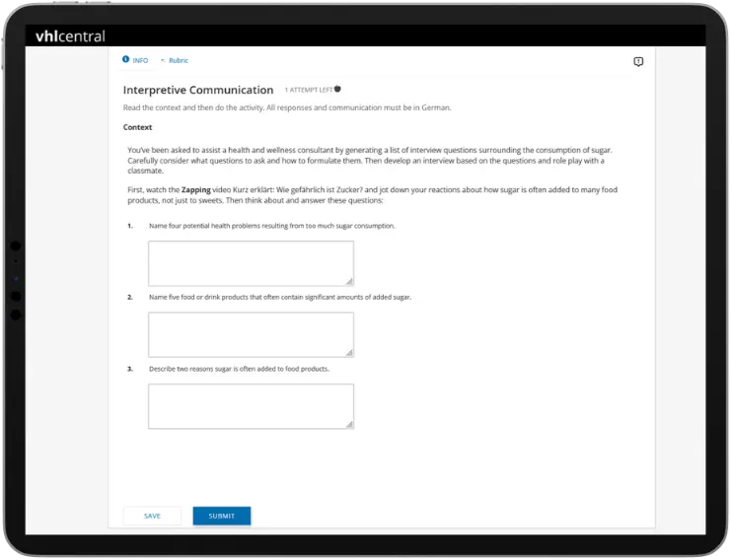Submit the activity with the SUBMIT button
The image size is (731, 560).
tap(222, 516)
